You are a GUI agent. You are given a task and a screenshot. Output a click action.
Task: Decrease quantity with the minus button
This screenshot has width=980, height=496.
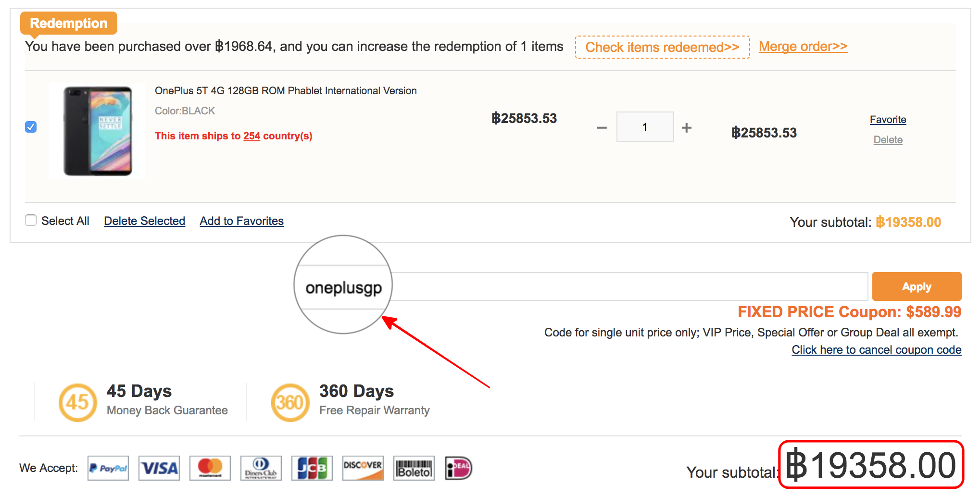coord(602,128)
